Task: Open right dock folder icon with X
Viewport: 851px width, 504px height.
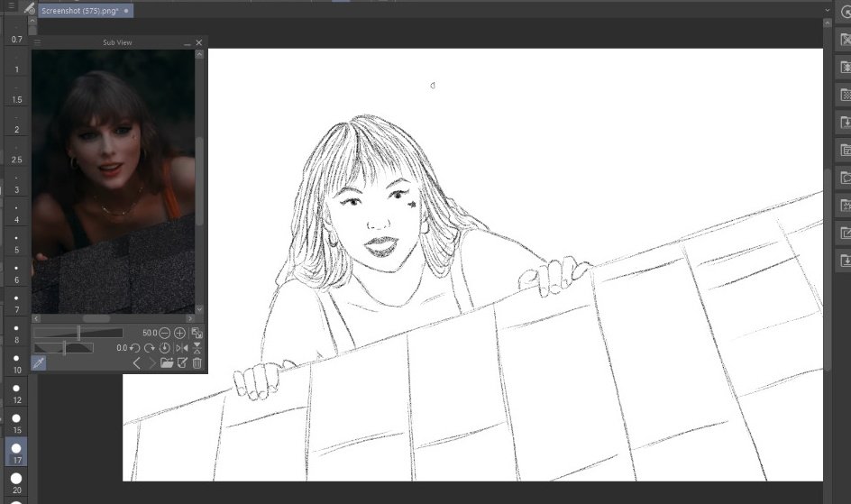Action: (845, 39)
